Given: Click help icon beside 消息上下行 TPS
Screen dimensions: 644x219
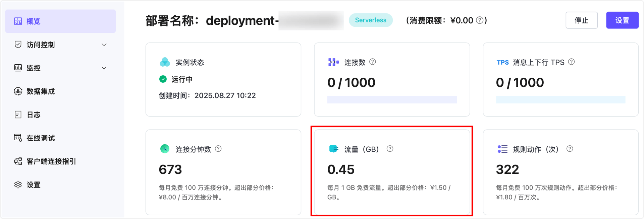Looking at the screenshot, I should point(571,62).
